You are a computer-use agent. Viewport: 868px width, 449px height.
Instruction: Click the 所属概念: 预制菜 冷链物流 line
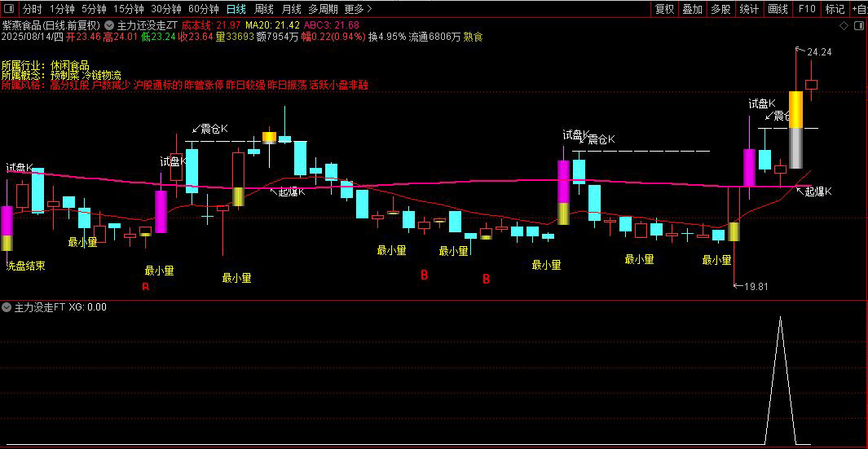pyautogui.click(x=61, y=75)
